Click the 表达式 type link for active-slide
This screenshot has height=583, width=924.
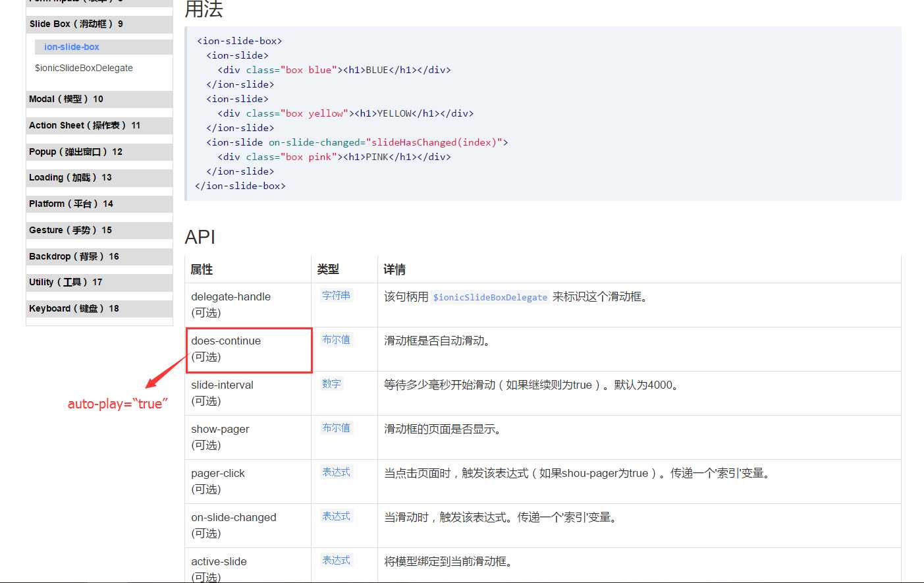coord(336,560)
